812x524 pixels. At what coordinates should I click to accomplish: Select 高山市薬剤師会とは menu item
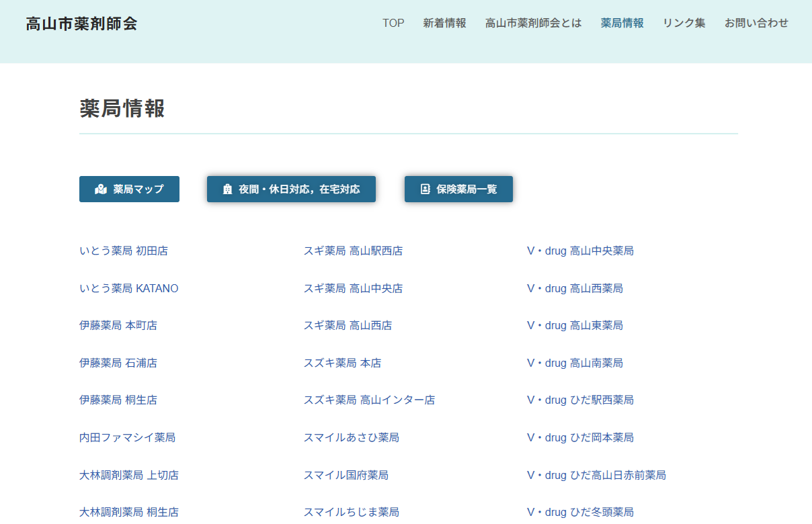pyautogui.click(x=533, y=23)
